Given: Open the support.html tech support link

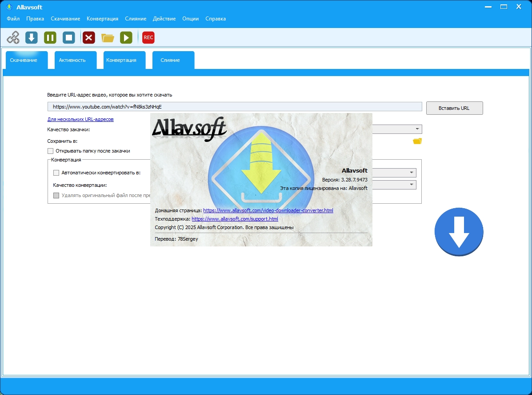Looking at the screenshot, I should 235,219.
